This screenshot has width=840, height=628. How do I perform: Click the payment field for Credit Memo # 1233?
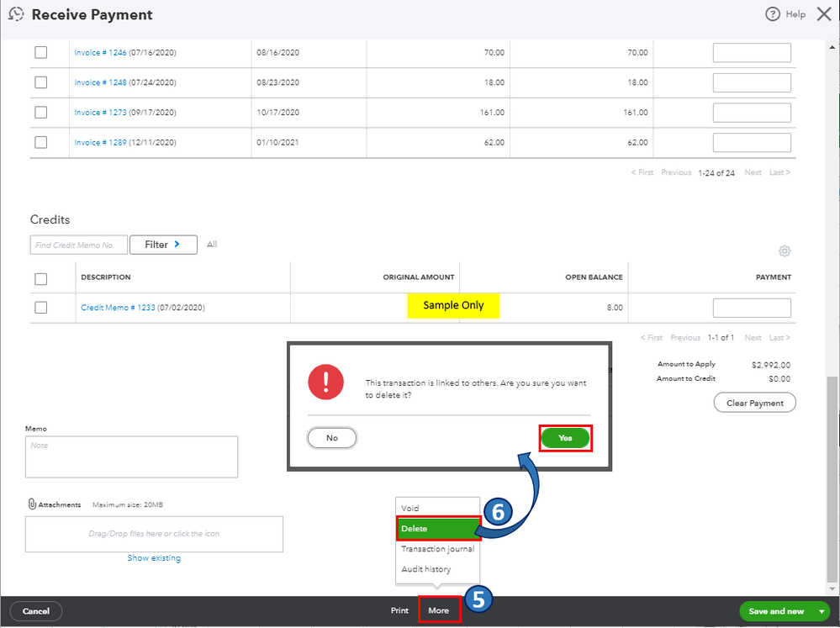[x=752, y=308]
